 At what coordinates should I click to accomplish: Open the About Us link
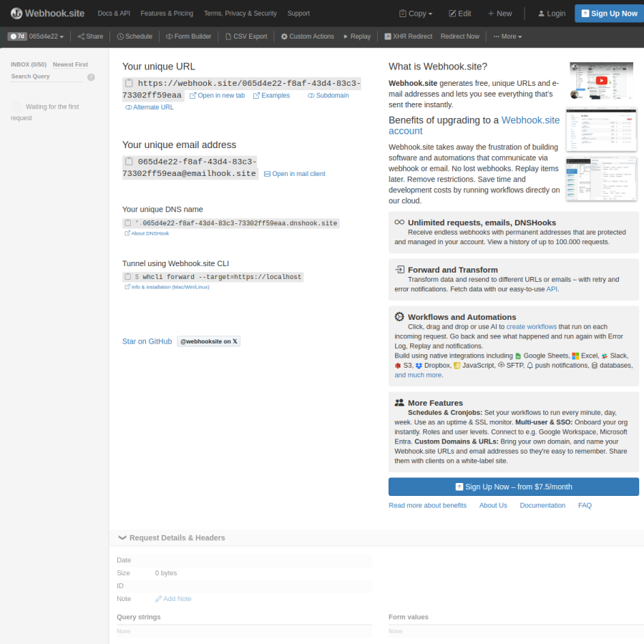493,506
